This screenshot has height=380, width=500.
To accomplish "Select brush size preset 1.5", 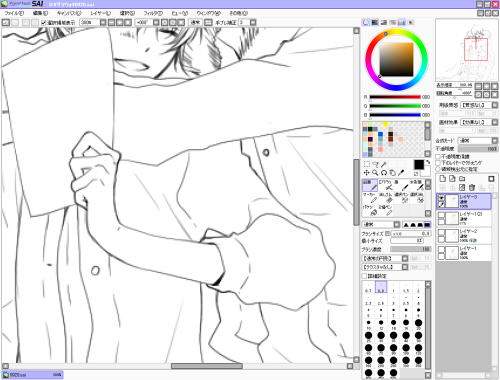I will tap(406, 287).
